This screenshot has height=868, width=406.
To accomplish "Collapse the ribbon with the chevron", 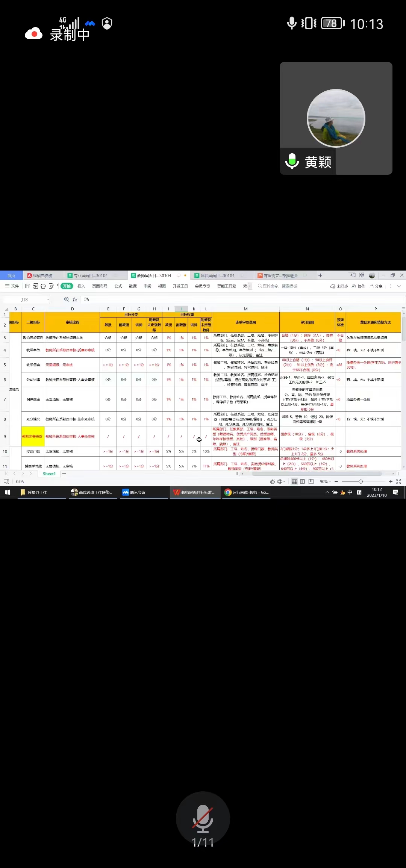I will coord(399,286).
